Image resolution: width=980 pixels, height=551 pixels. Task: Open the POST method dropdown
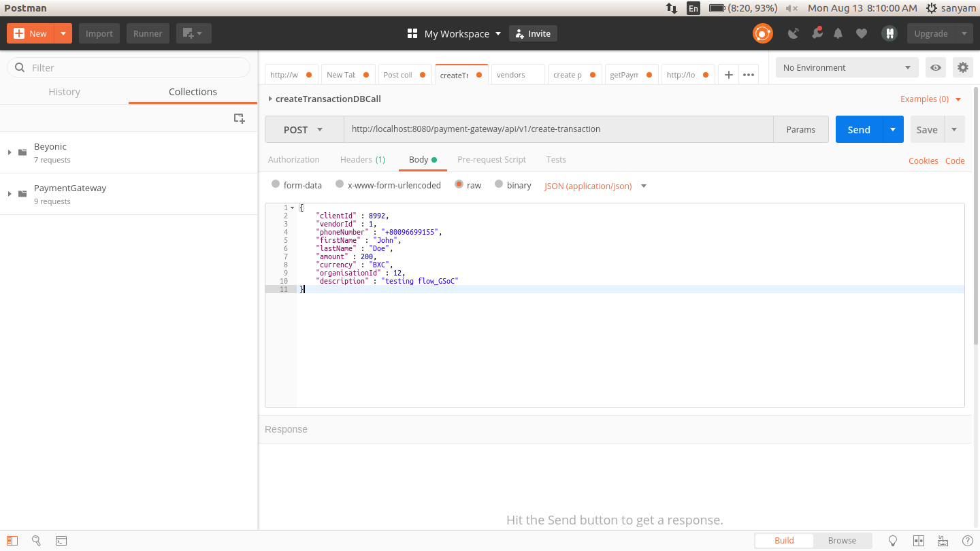coord(304,129)
